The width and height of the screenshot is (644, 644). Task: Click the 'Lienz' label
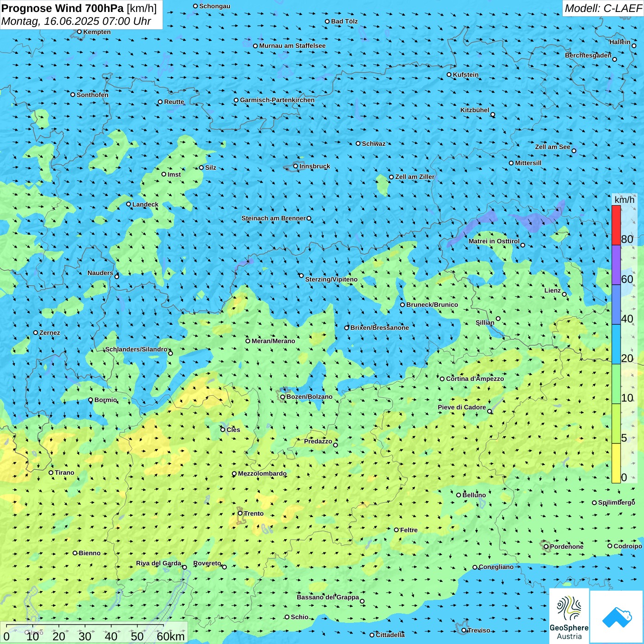[x=552, y=290]
